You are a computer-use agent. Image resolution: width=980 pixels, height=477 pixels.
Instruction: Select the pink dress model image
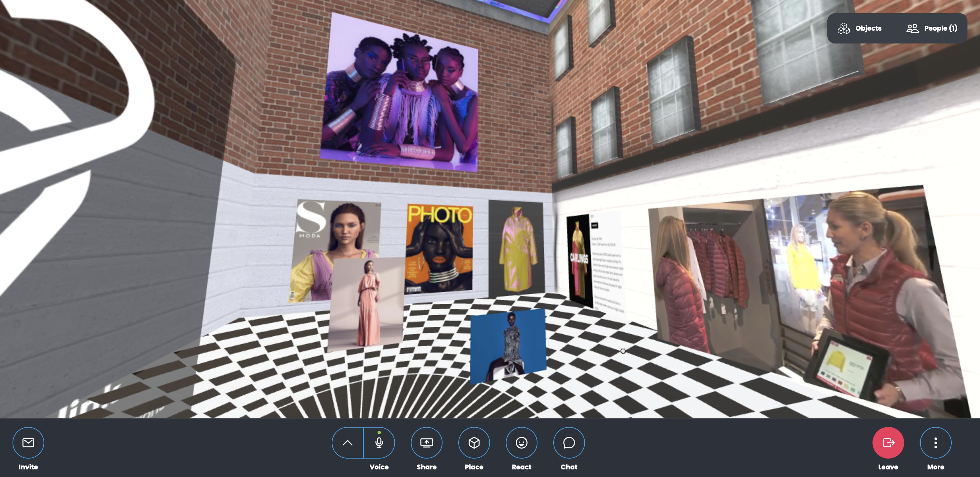click(x=366, y=304)
